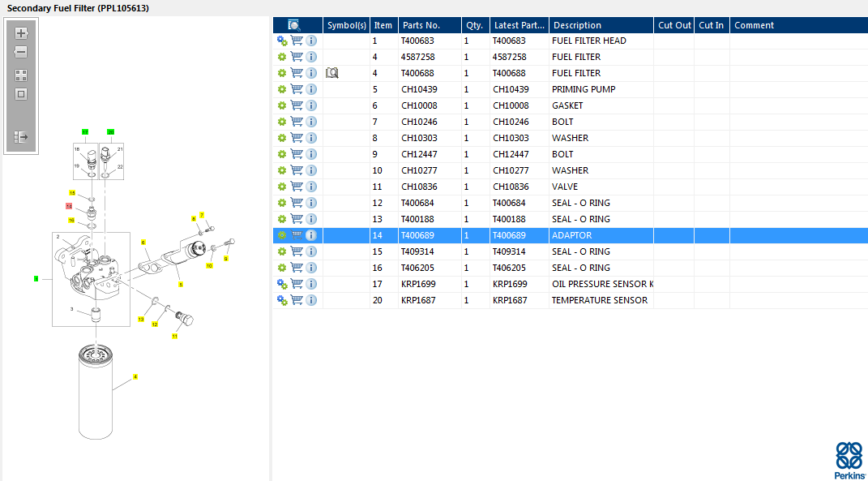Zoom in on the parts diagram
Image resolution: width=868 pixels, height=481 pixels.
click(x=21, y=33)
